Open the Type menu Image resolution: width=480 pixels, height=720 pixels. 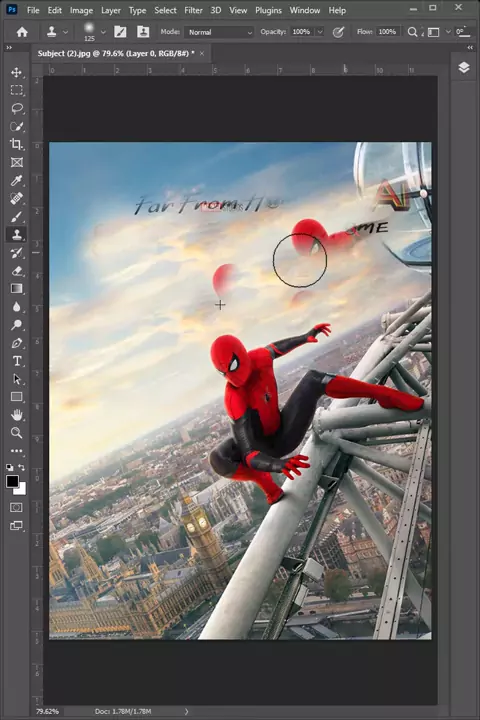point(137,10)
